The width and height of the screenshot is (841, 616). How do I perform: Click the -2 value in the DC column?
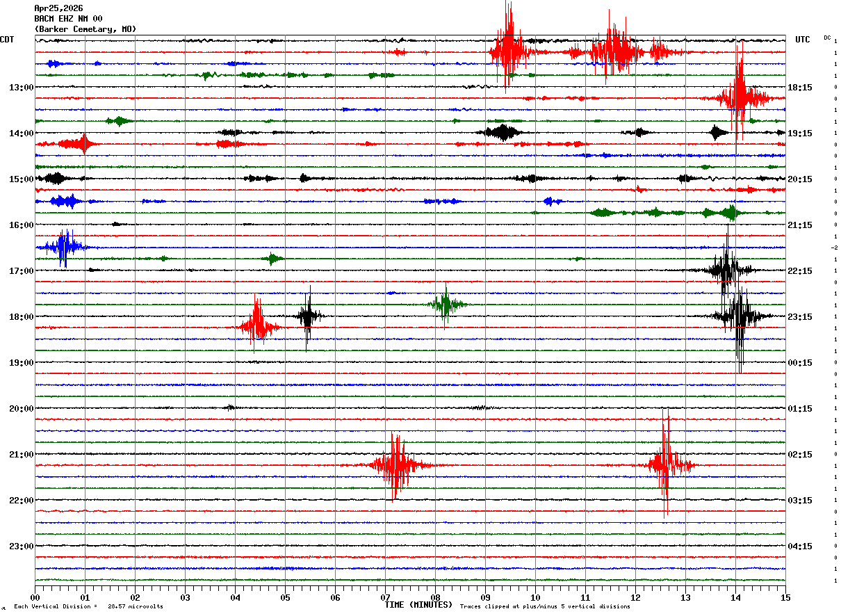834,248
